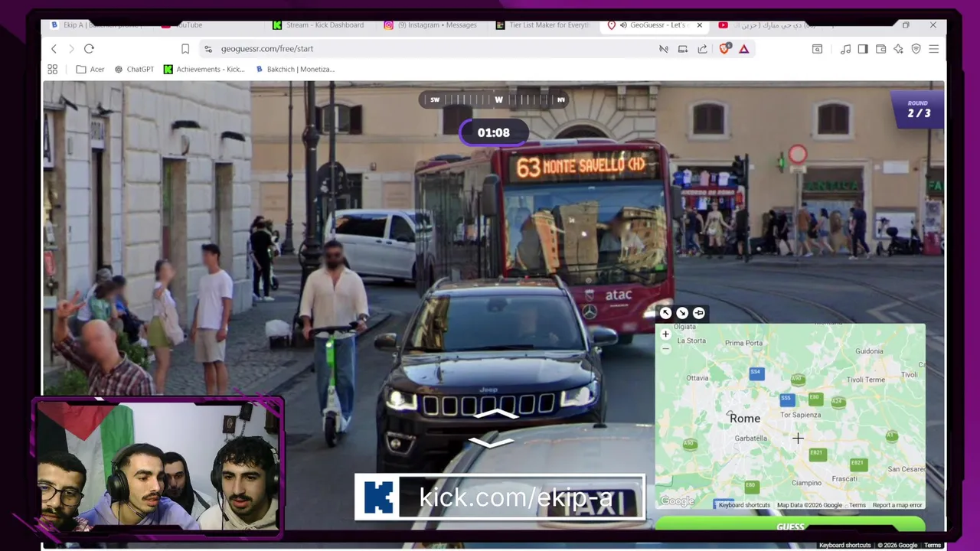The height and width of the screenshot is (551, 980).
Task: Toggle the browser sidebar panel icon
Action: coord(863,49)
